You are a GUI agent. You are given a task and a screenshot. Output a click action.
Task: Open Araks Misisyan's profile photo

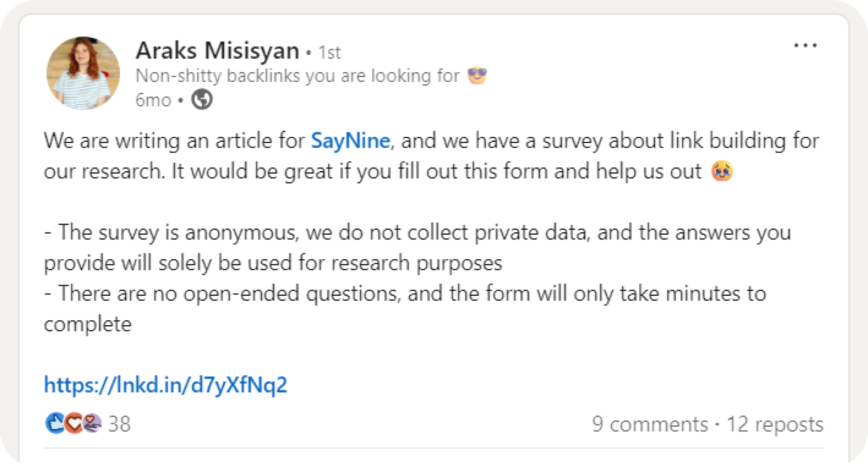click(83, 73)
